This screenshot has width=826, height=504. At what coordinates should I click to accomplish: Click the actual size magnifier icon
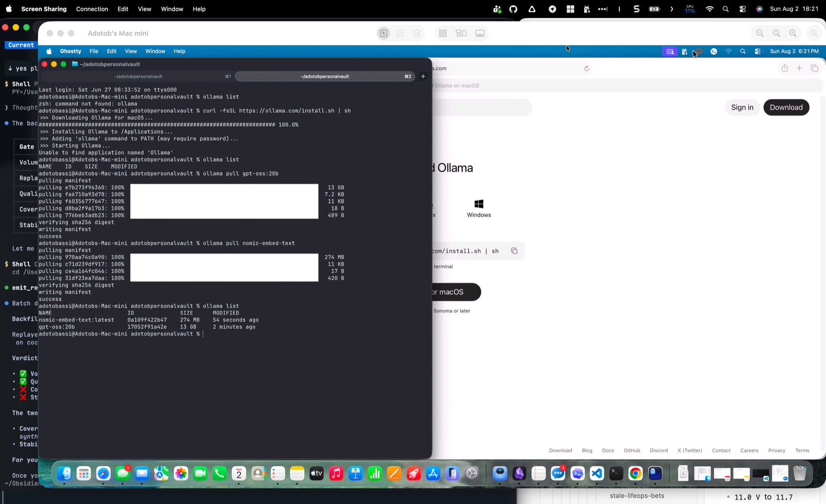pos(776,33)
